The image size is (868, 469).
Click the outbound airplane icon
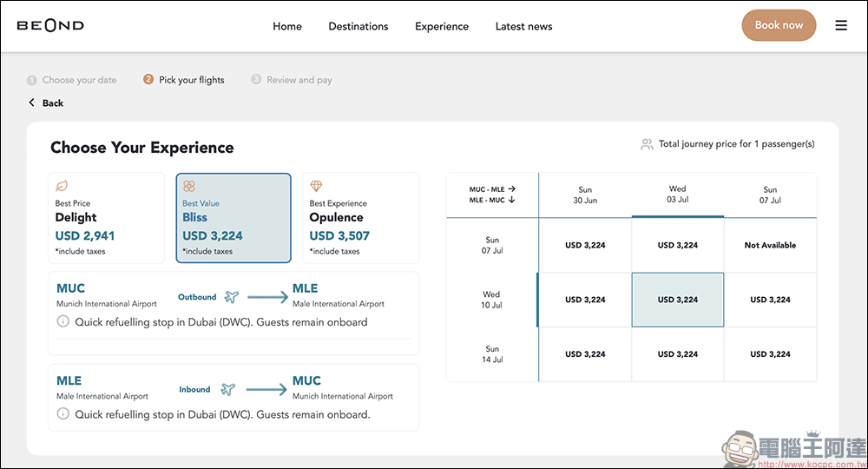click(x=232, y=297)
